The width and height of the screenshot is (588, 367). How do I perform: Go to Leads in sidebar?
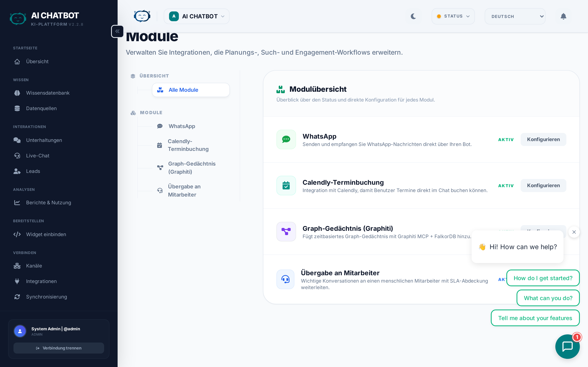(33, 171)
